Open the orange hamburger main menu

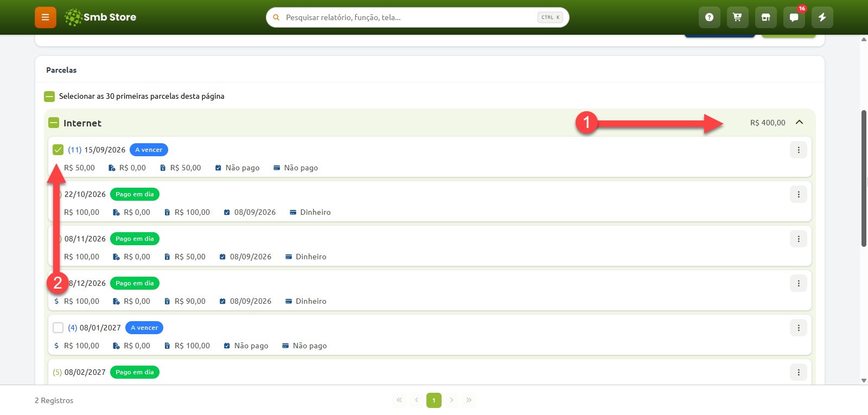pyautogui.click(x=46, y=17)
